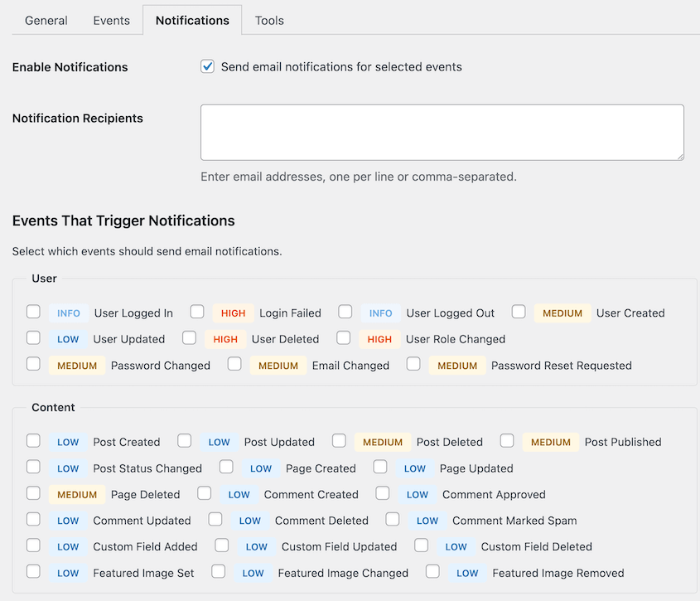Enable the User Logged Out notification
700x601 pixels.
[x=345, y=312]
